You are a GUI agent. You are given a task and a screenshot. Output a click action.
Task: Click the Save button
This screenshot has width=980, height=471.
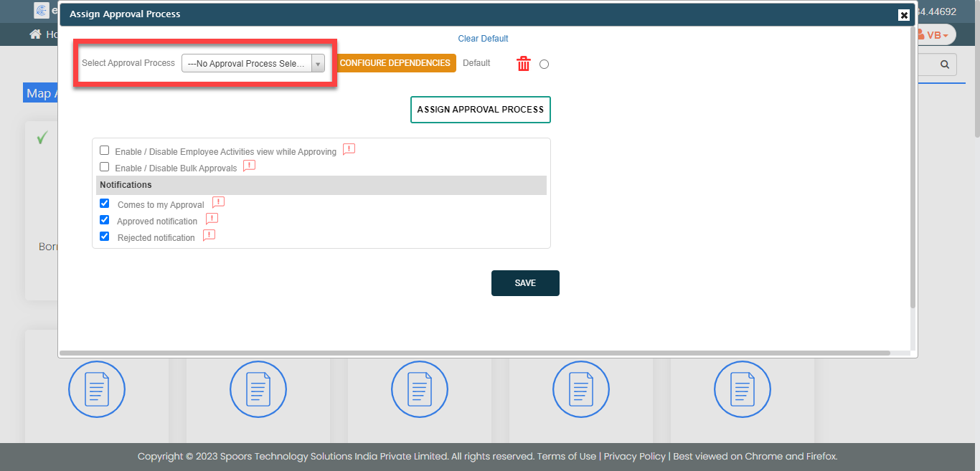[x=524, y=283]
